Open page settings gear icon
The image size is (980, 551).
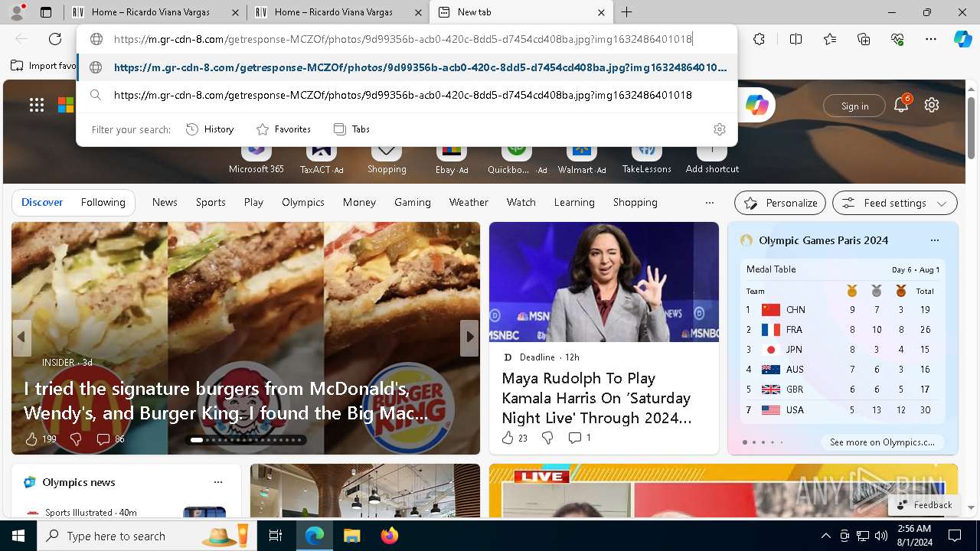932,105
